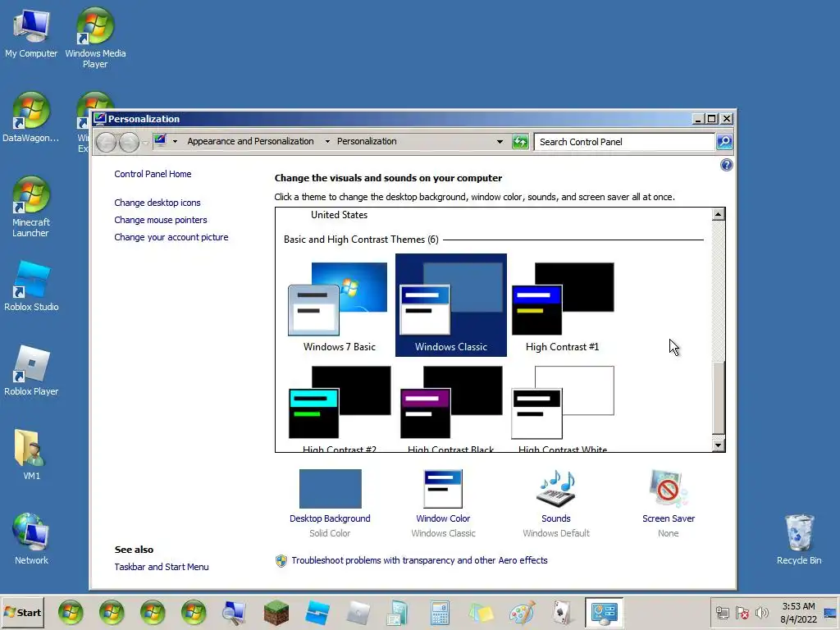
Task: Open Window Color settings icon
Action: coord(443,489)
